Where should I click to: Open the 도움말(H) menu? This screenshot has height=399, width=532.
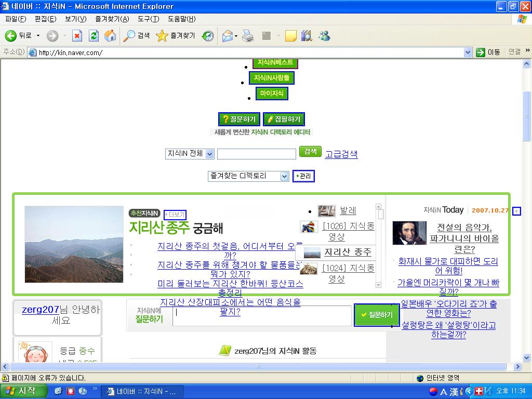click(x=181, y=19)
